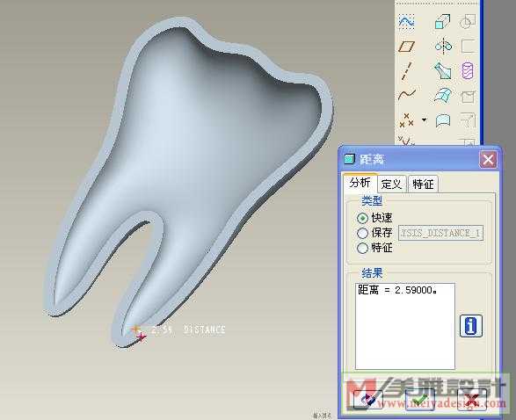
Task: Open the info button in results
Action: tap(471, 326)
